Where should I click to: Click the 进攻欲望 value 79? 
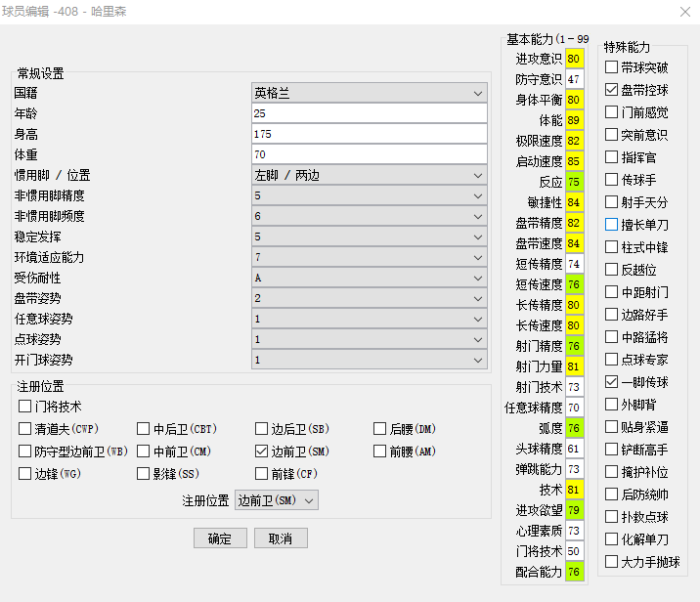(x=575, y=510)
